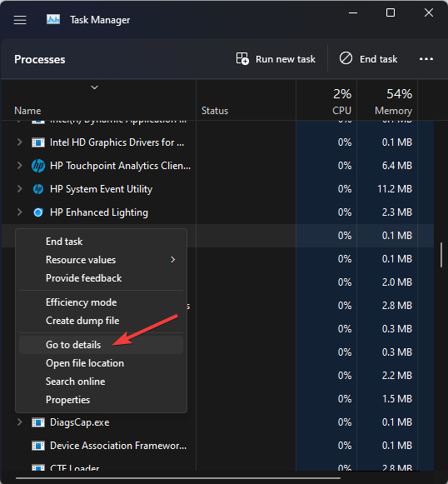The height and width of the screenshot is (484, 448).
Task: Enable Efficiency mode from context menu
Action: tap(102, 302)
